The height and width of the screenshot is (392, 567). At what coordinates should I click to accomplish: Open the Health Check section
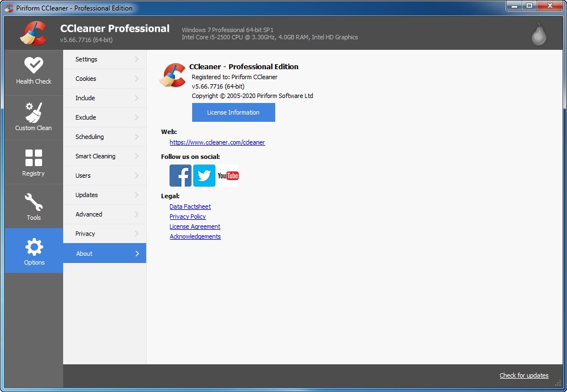(x=34, y=73)
